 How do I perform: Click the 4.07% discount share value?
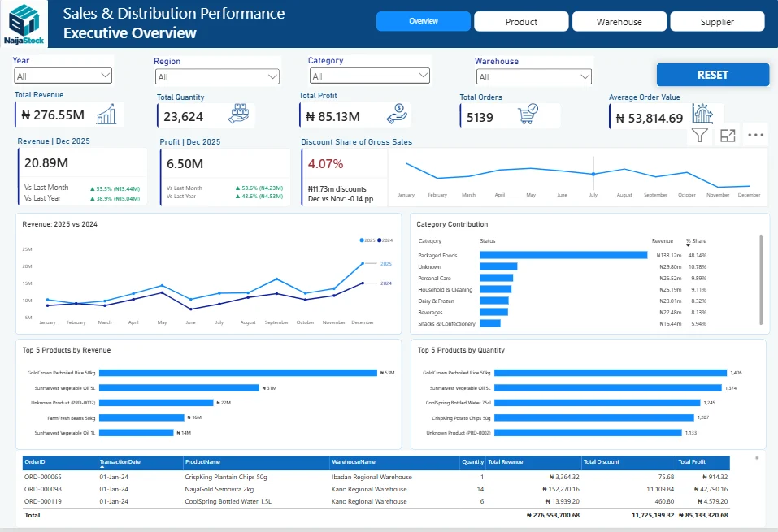tap(325, 164)
